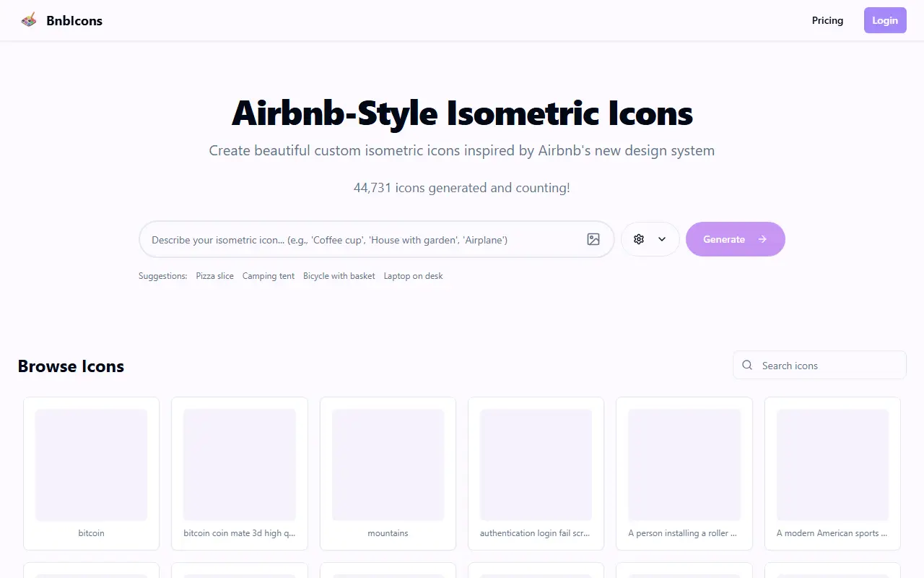This screenshot has width=924, height=578.
Task: Choose the Laptop on desk suggestion
Action: pyautogui.click(x=414, y=276)
